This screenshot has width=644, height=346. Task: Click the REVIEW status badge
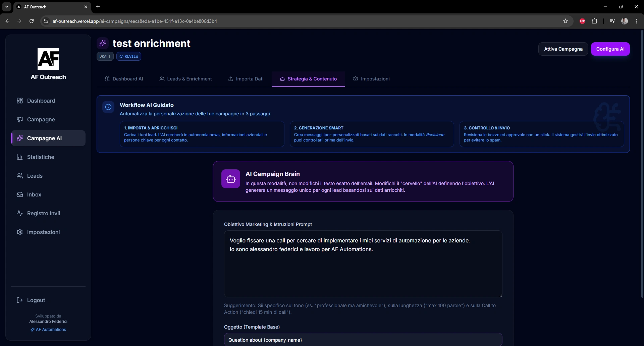pos(129,56)
